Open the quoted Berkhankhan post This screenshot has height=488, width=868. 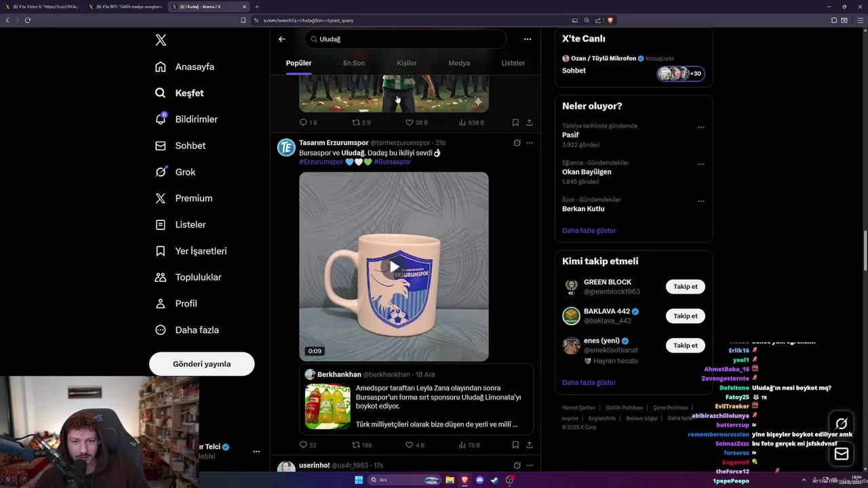(x=416, y=399)
